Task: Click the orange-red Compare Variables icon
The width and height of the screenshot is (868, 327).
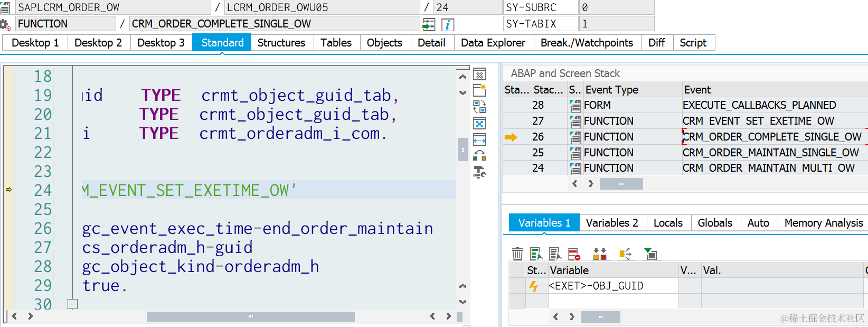Action: (600, 254)
